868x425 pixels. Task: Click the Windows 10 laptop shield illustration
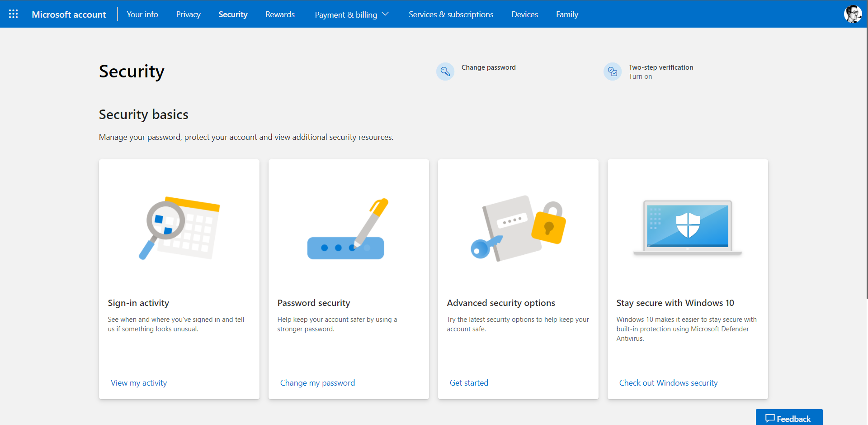(x=688, y=228)
